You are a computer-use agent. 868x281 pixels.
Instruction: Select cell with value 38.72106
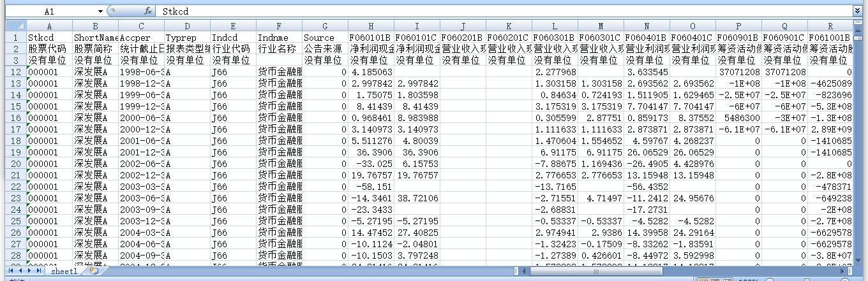[x=417, y=198]
